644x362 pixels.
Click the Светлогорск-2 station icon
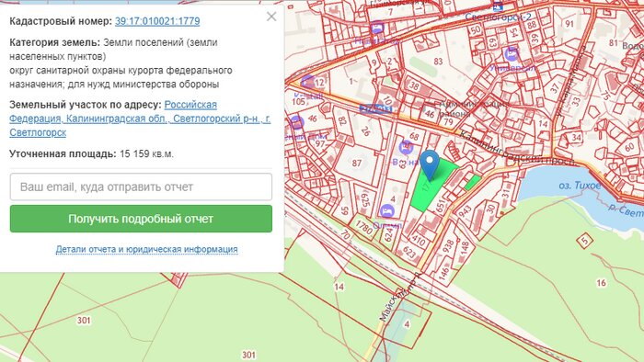coord(498,6)
